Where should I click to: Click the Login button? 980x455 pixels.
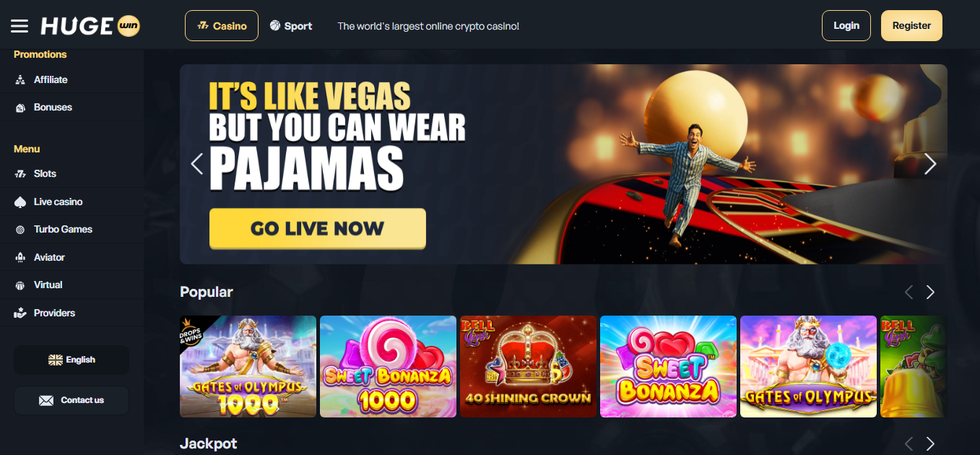point(846,25)
